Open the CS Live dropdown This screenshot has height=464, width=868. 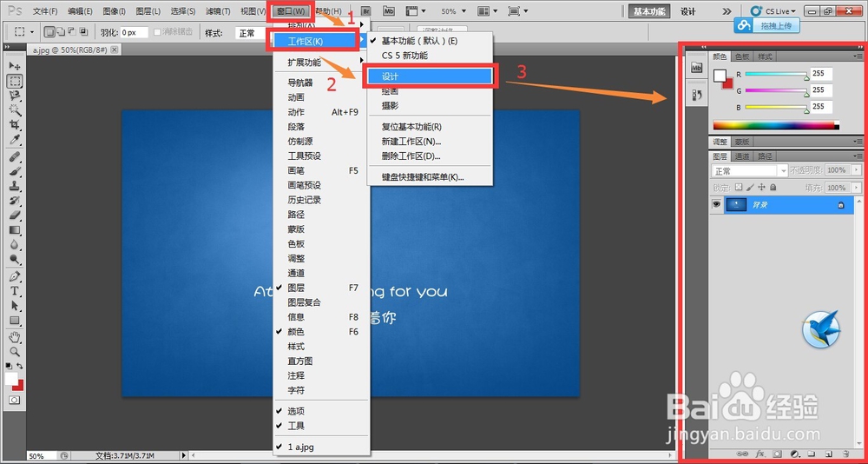[x=773, y=11]
